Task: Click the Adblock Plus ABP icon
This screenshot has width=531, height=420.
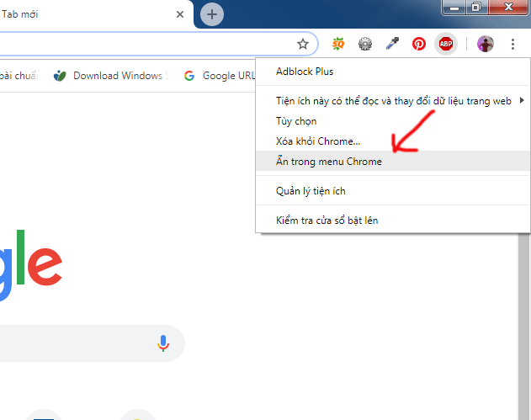Action: (446, 44)
